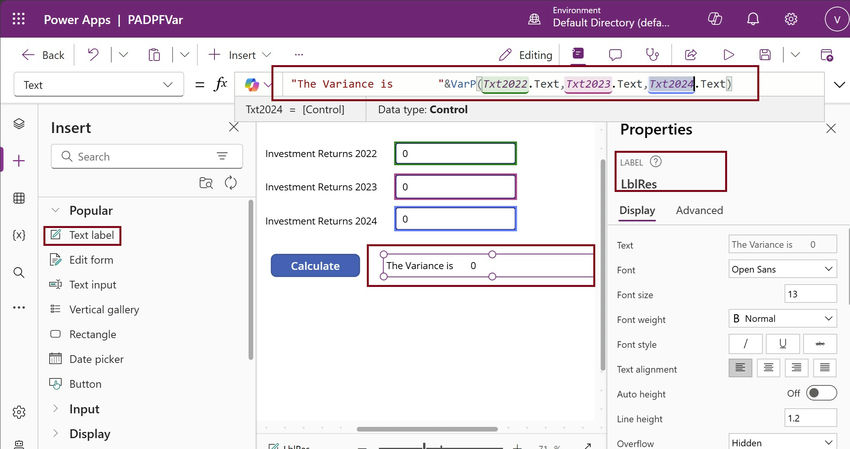Open the paste dropdown arrow

pyautogui.click(x=184, y=54)
